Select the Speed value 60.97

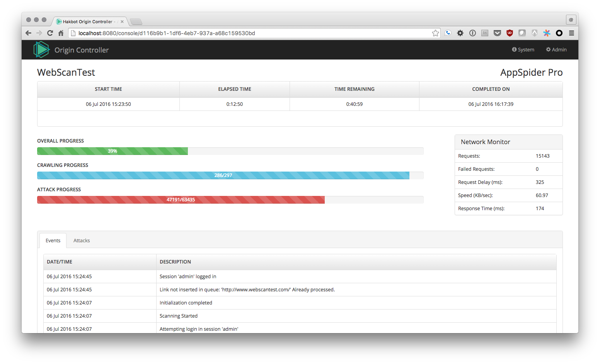click(542, 195)
